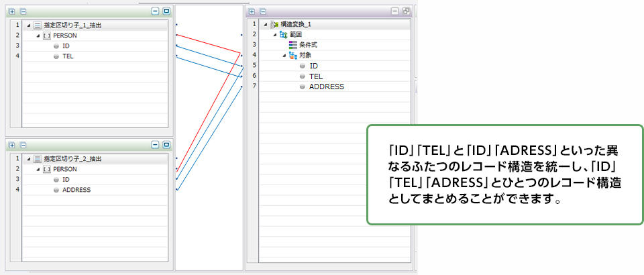Click grey bullet of ID under 対象

pos(303,66)
